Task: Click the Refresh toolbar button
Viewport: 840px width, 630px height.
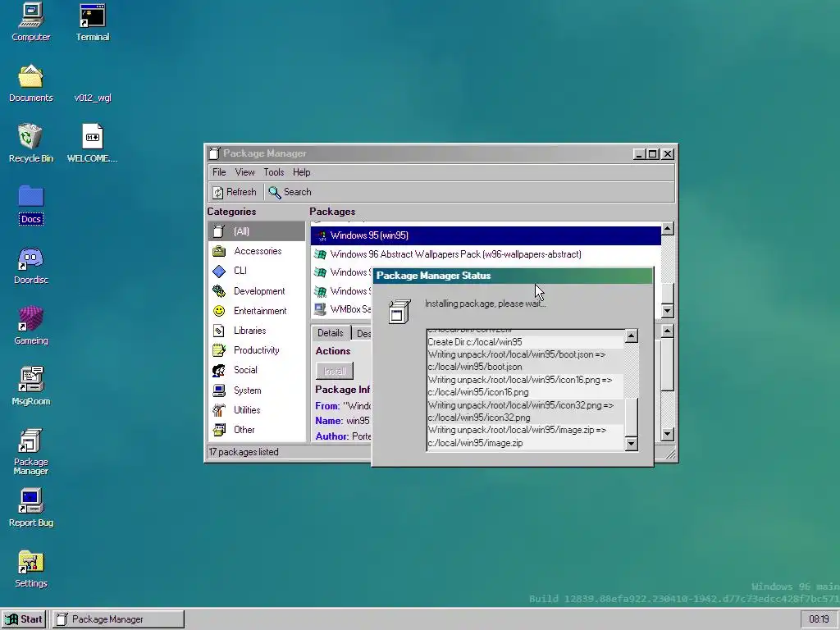Action: pos(234,192)
